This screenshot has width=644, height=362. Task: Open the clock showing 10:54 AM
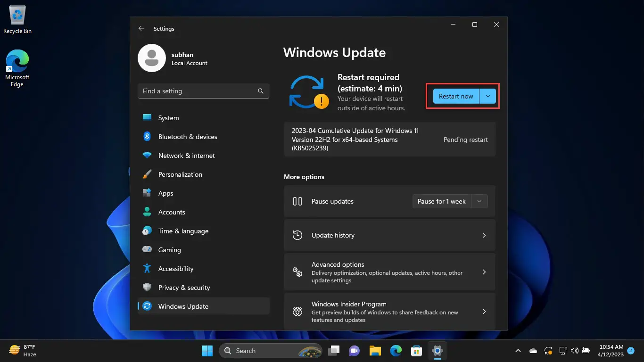[611, 351]
